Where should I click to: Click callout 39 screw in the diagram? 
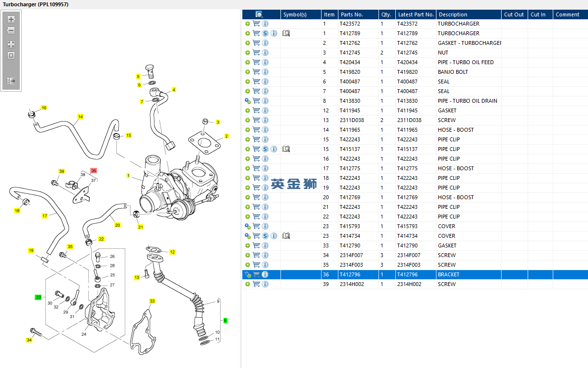point(61,171)
